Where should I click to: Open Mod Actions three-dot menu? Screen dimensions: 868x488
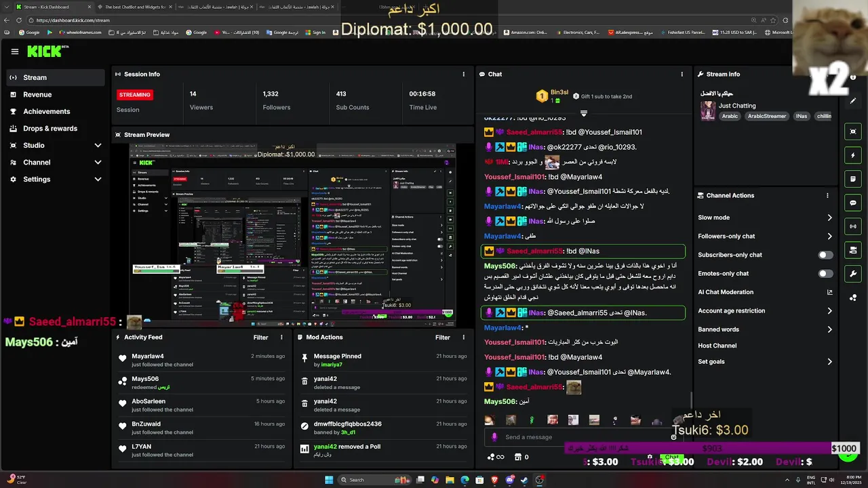point(463,337)
